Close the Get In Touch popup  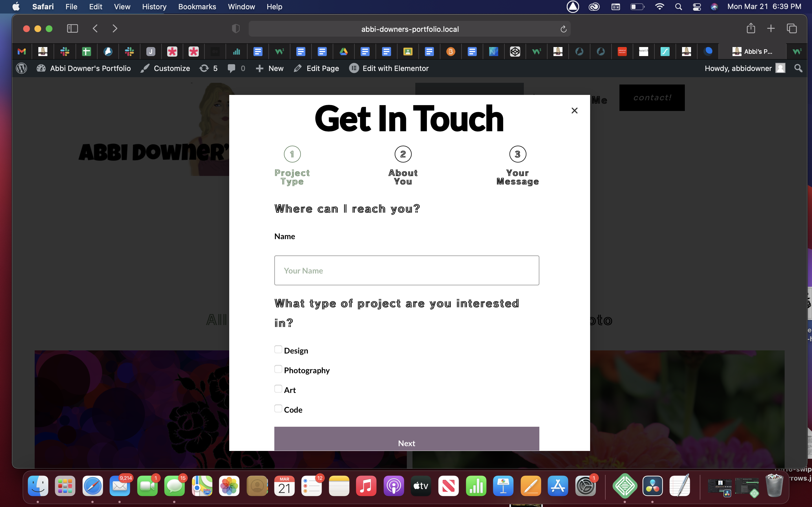(574, 111)
